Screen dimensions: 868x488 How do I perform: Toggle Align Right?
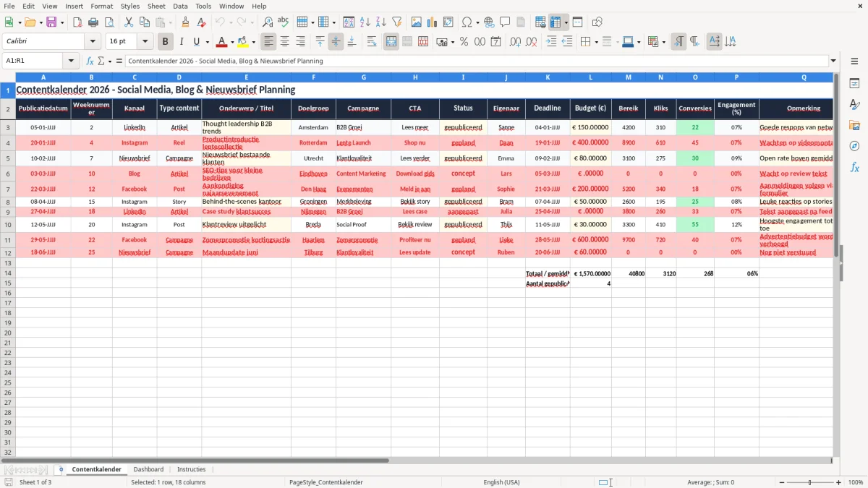pos(301,42)
